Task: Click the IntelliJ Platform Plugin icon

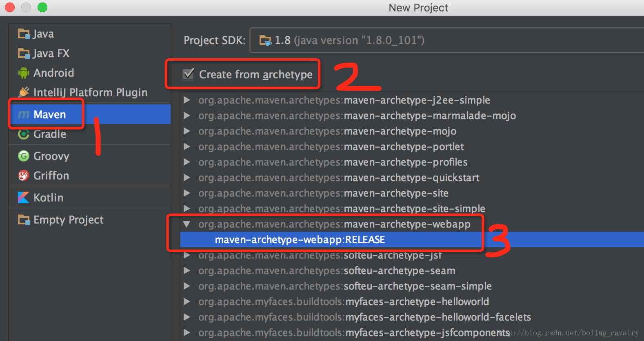Action: pyautogui.click(x=24, y=92)
